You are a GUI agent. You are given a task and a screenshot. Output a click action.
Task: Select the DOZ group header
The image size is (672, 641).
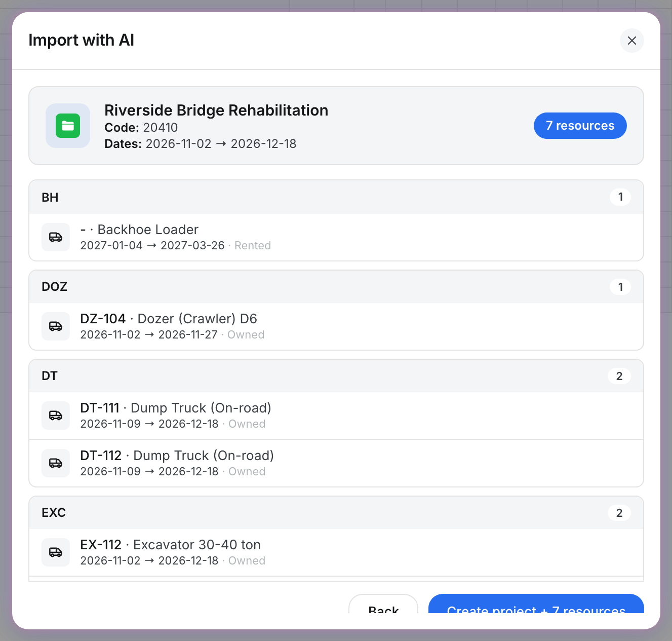coord(336,286)
